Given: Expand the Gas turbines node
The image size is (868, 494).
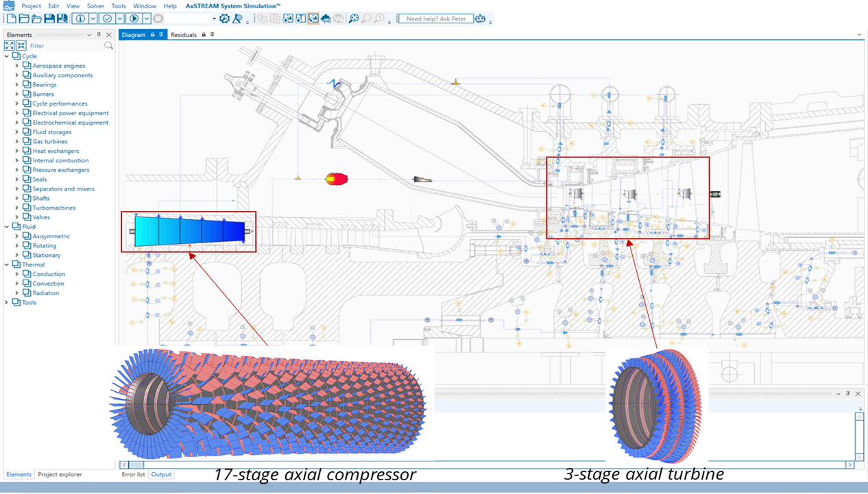Looking at the screenshot, I should coord(17,141).
